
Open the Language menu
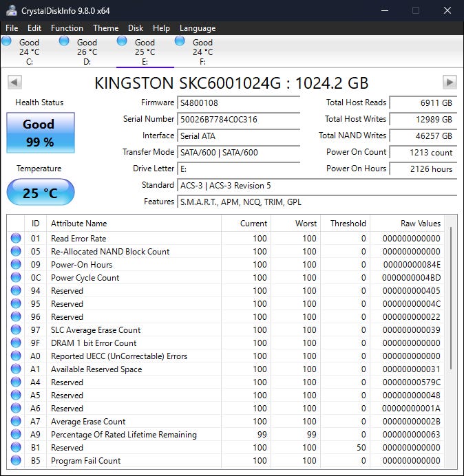[x=198, y=28]
